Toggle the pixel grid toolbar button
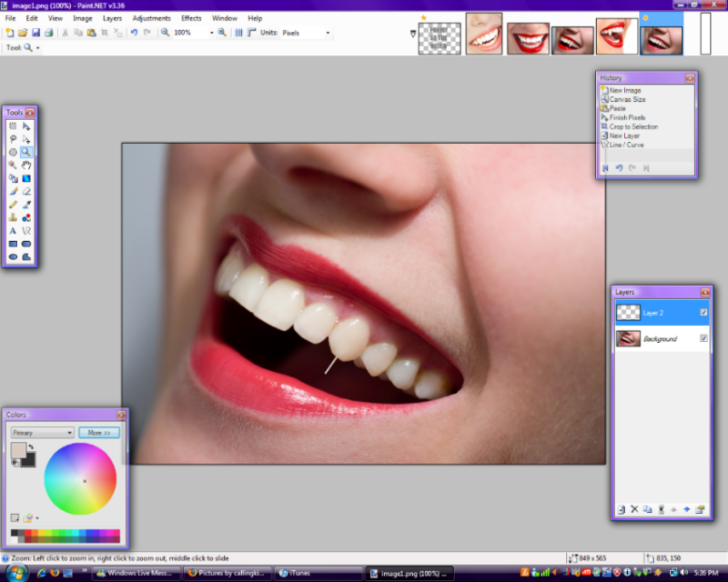The height and width of the screenshot is (582, 728). click(238, 33)
